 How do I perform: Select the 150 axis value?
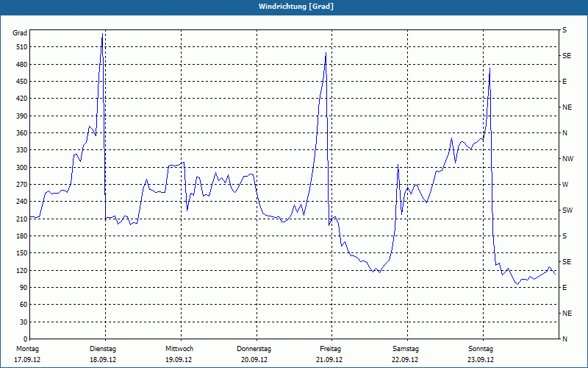(21, 253)
